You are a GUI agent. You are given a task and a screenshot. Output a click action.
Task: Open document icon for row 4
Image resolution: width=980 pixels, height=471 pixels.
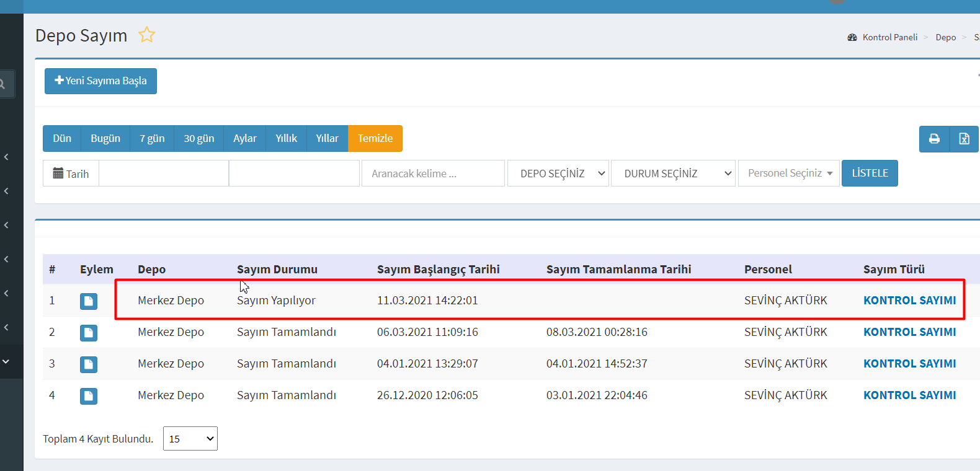[x=89, y=396]
